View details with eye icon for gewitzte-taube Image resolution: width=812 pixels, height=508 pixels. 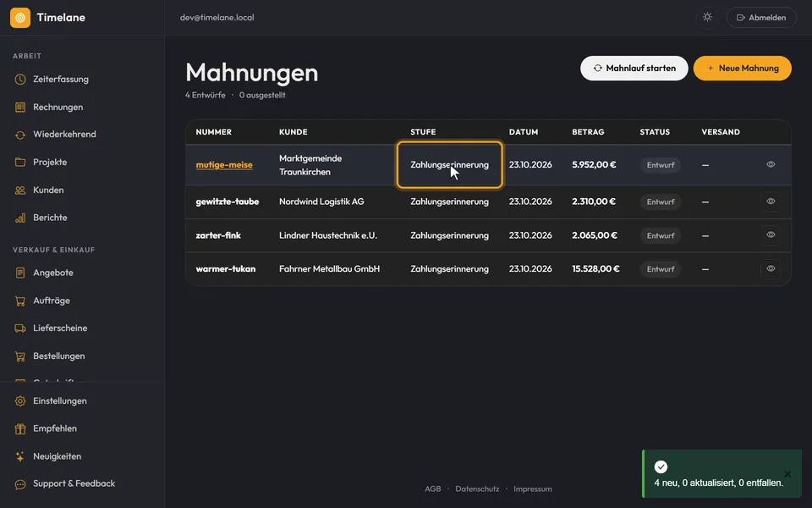pyautogui.click(x=771, y=202)
